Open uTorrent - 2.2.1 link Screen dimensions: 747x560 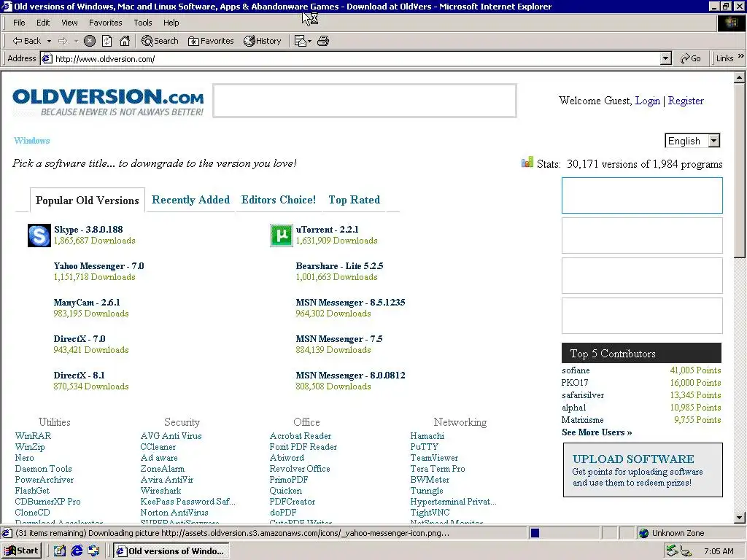pyautogui.click(x=327, y=230)
